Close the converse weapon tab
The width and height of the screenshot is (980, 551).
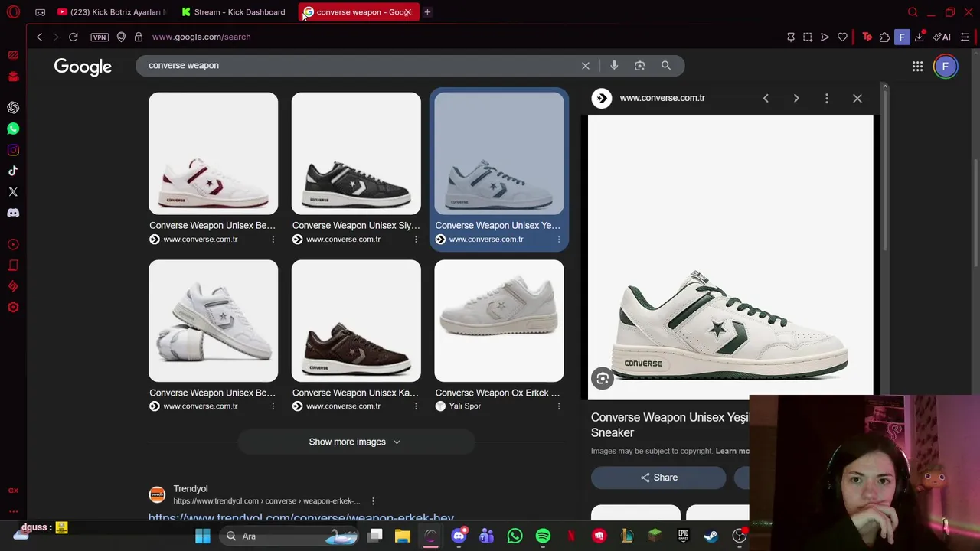pyautogui.click(x=408, y=12)
